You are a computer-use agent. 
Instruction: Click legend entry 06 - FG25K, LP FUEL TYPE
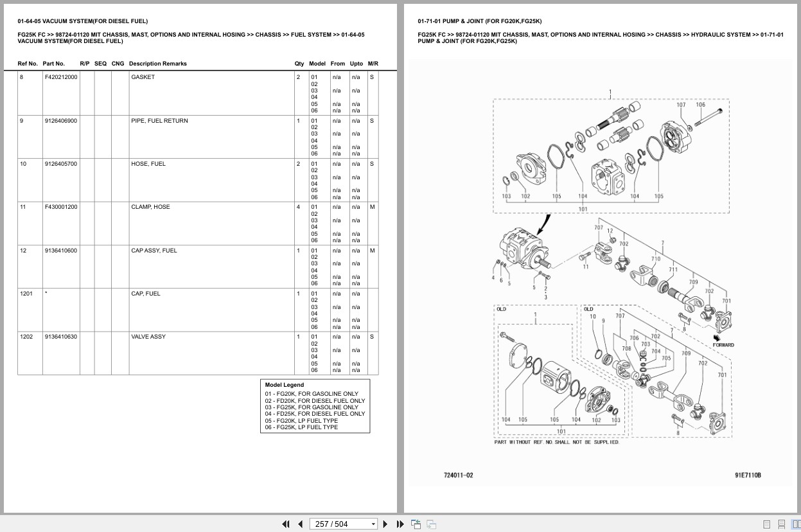tap(301, 427)
